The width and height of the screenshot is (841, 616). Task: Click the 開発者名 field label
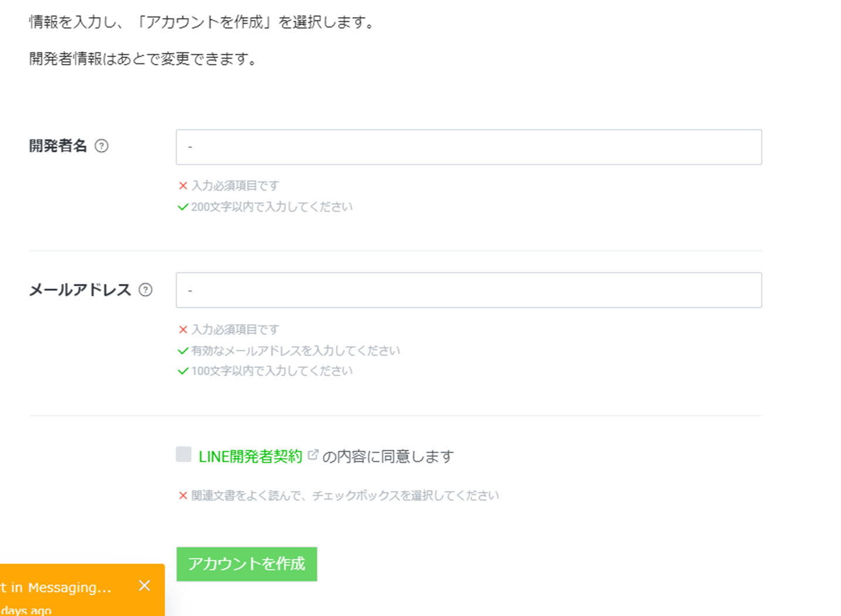coord(58,146)
